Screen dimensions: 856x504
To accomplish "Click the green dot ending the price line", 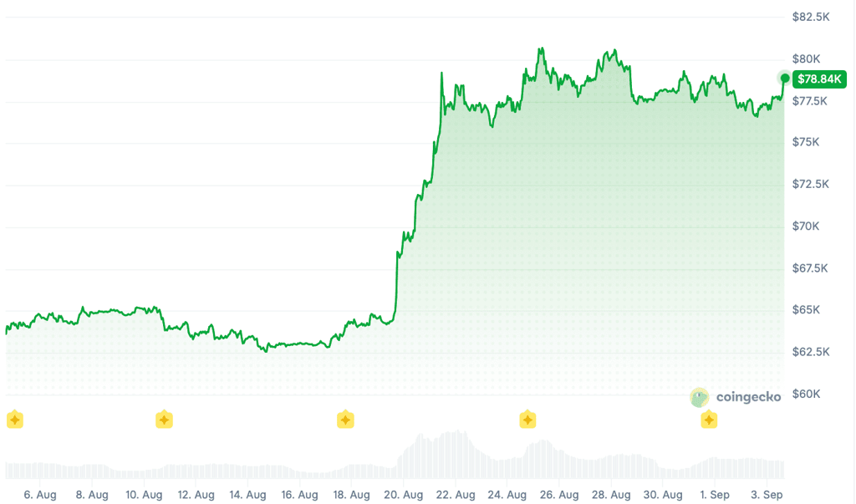I will (784, 78).
